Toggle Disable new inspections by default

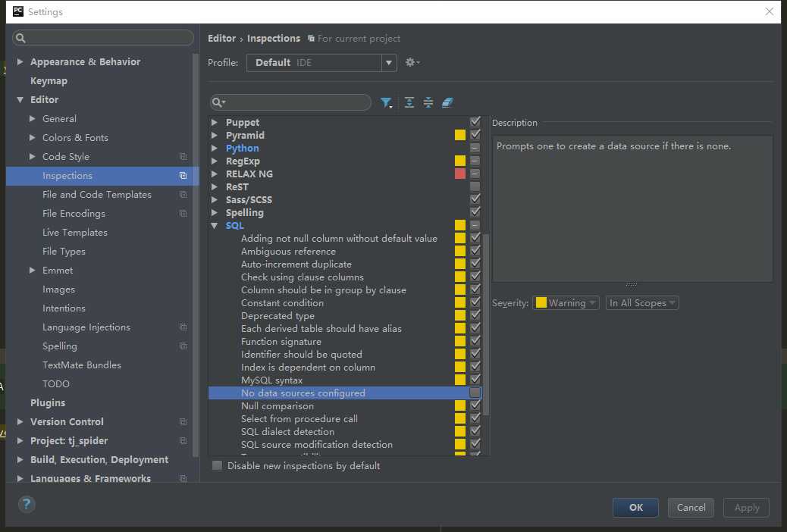218,466
